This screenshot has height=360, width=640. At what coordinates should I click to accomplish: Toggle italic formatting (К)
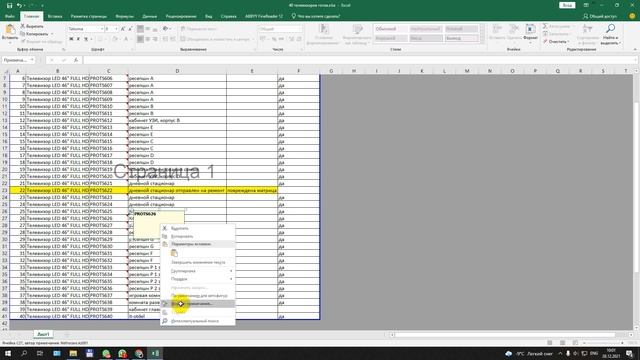point(78,39)
